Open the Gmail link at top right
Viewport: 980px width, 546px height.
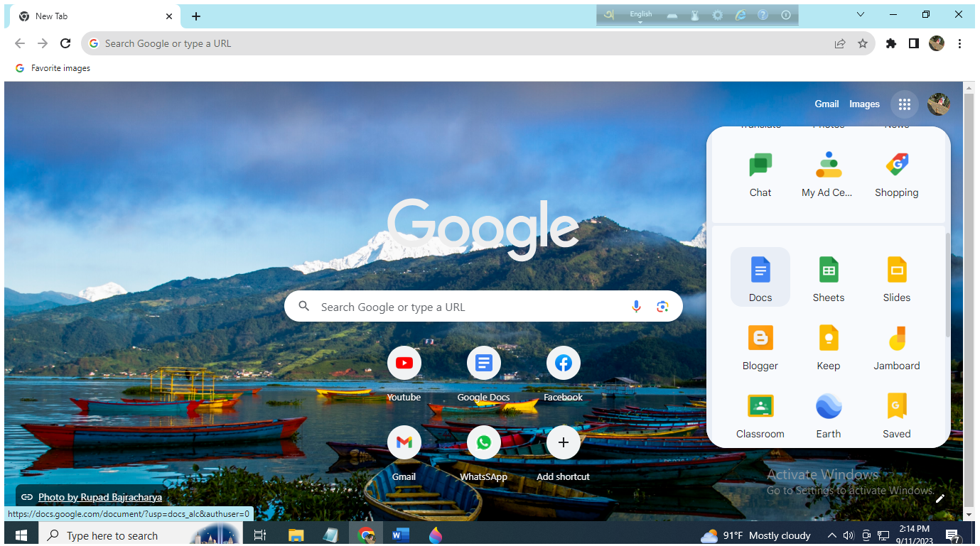tap(826, 104)
